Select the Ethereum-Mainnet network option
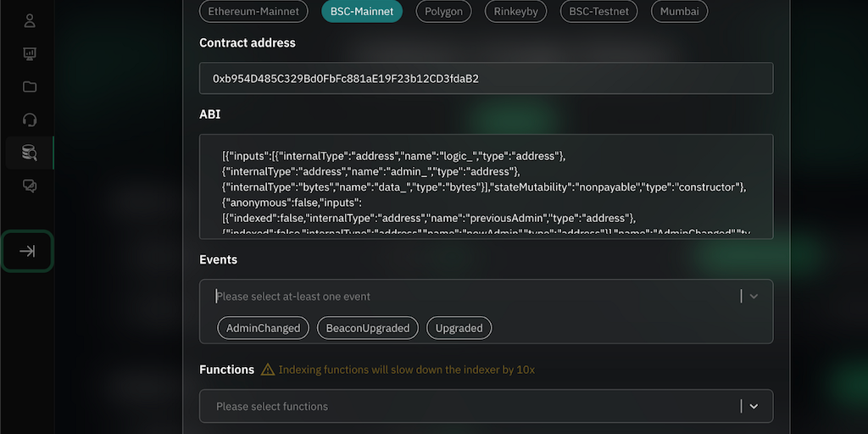The height and width of the screenshot is (434, 868). click(253, 11)
